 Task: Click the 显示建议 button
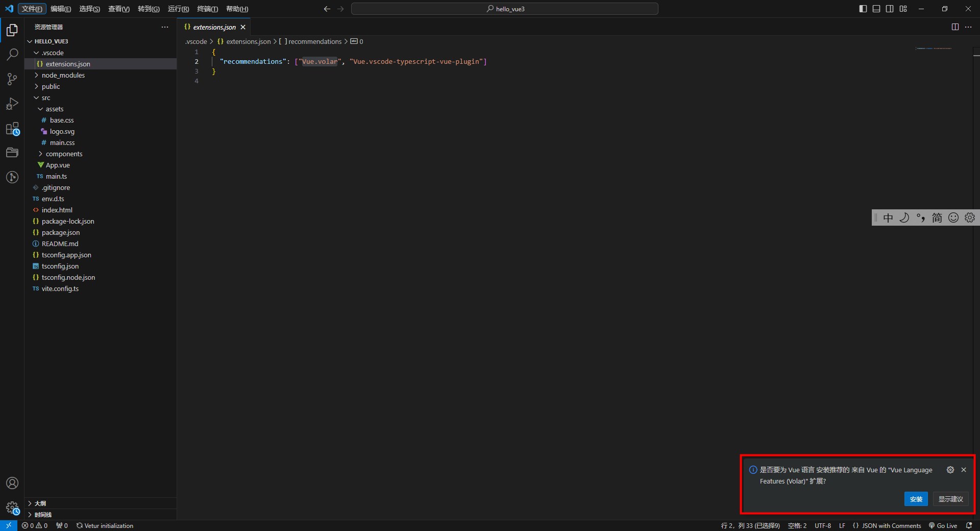(x=950, y=499)
